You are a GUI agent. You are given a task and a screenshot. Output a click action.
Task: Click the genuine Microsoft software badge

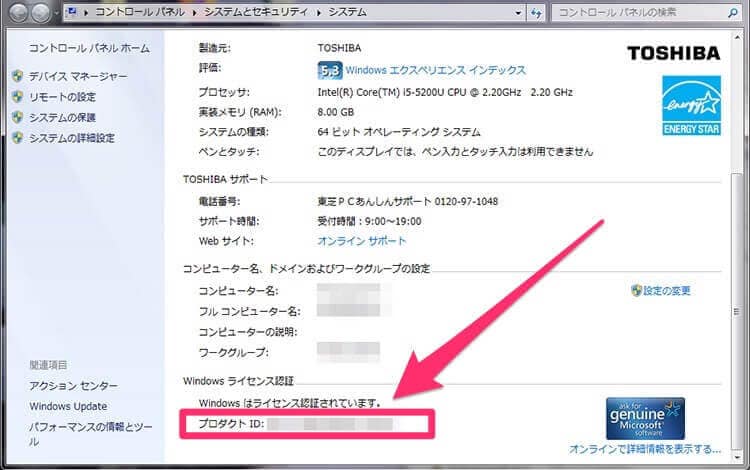[645, 419]
